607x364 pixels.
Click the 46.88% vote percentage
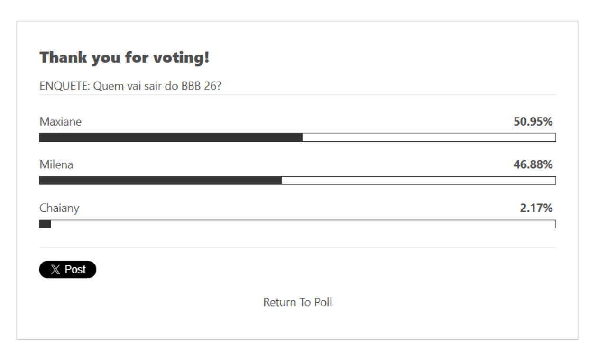[x=533, y=165]
